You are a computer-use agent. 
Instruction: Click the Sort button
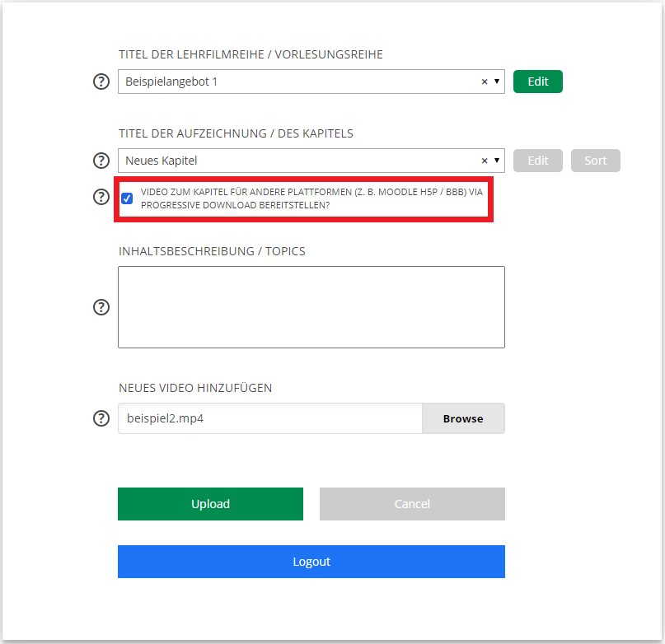pyautogui.click(x=595, y=161)
